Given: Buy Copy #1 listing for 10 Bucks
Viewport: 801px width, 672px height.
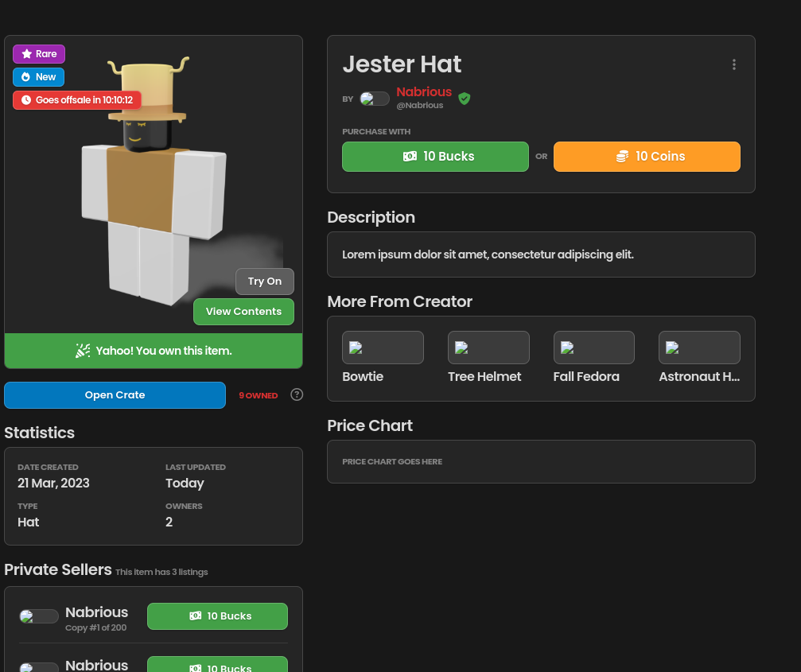Looking at the screenshot, I should pyautogui.click(x=217, y=616).
